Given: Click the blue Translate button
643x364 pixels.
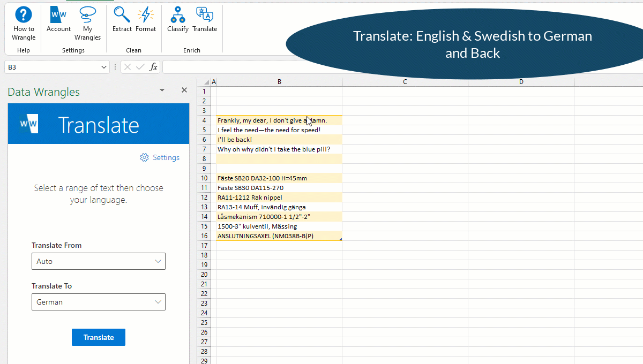Looking at the screenshot, I should tap(99, 337).
